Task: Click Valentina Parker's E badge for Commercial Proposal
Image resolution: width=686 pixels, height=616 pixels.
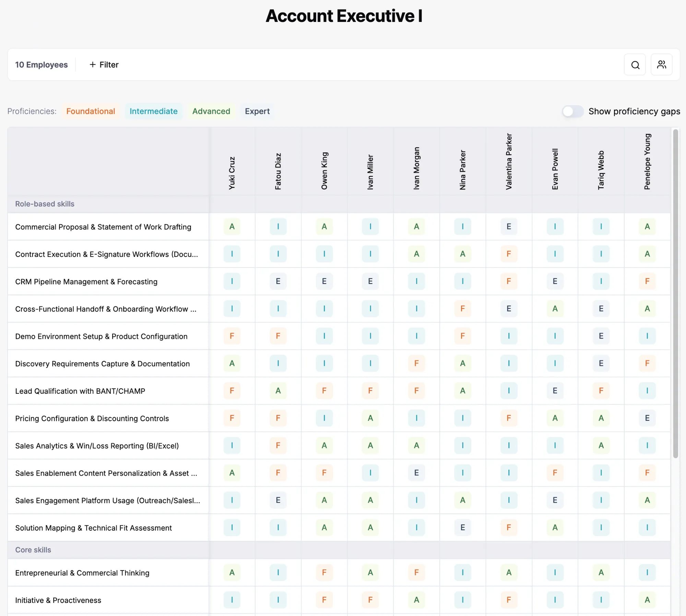Action: point(509,227)
